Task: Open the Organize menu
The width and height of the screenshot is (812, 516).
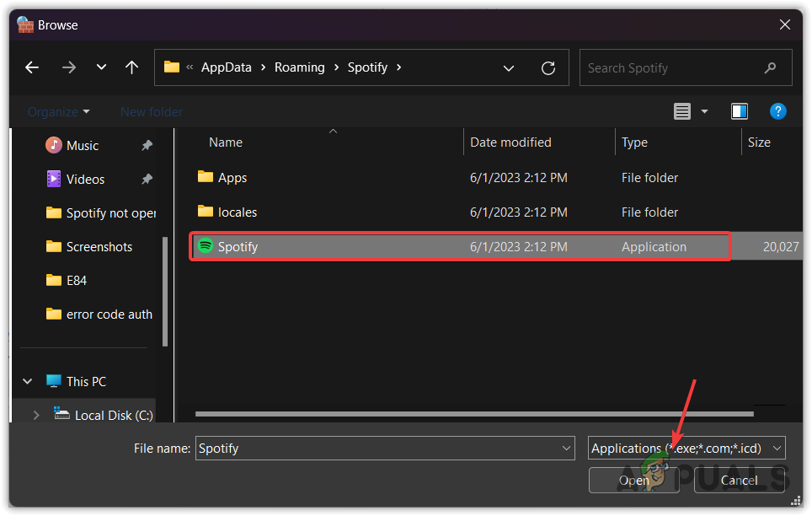Action: (x=58, y=111)
